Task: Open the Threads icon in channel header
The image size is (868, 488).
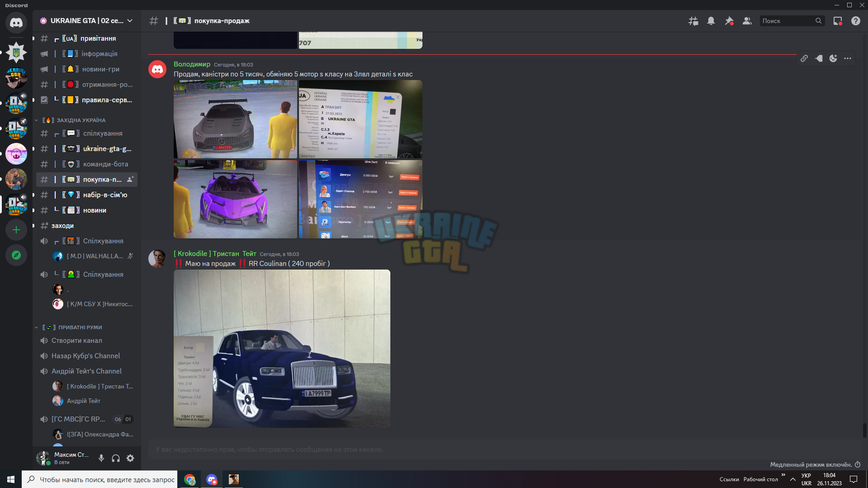Action: [693, 21]
